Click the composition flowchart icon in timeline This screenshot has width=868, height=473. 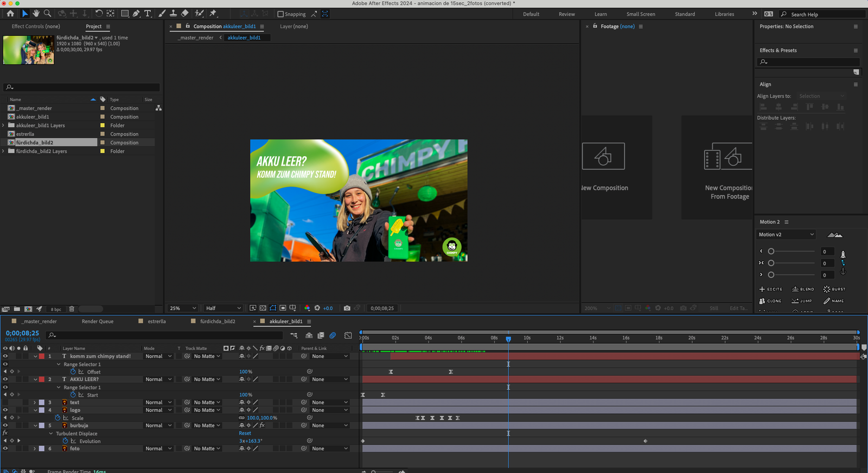tap(293, 335)
